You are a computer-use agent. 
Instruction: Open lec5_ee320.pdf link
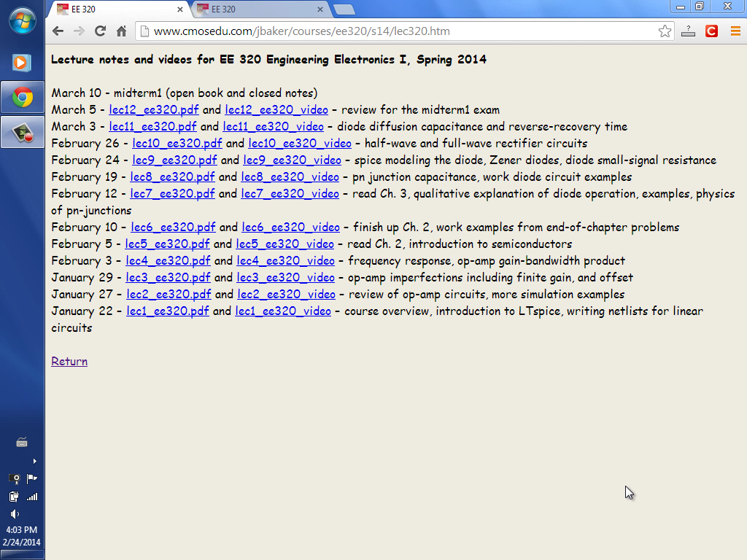pyautogui.click(x=167, y=244)
